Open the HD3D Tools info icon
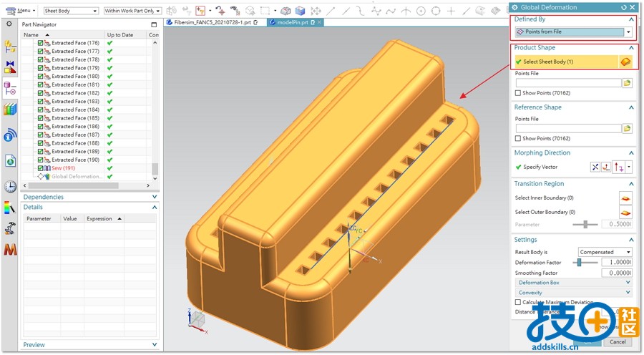The height and width of the screenshot is (355, 644). click(x=10, y=135)
